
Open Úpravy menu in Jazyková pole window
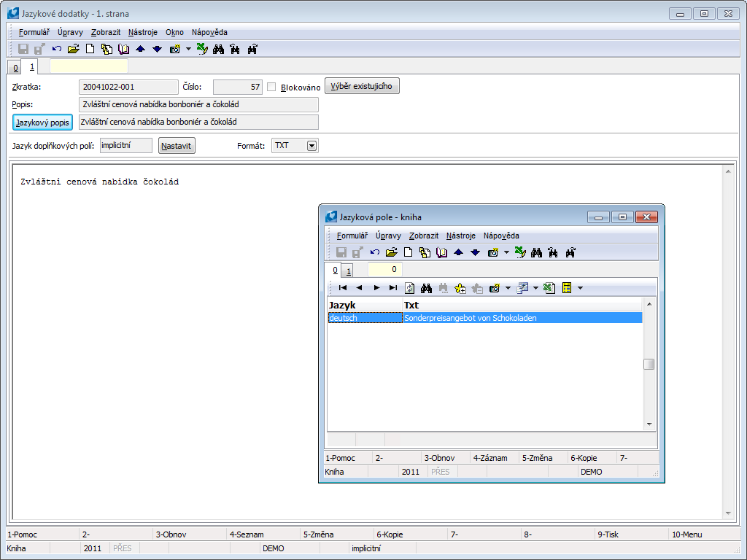(x=388, y=236)
